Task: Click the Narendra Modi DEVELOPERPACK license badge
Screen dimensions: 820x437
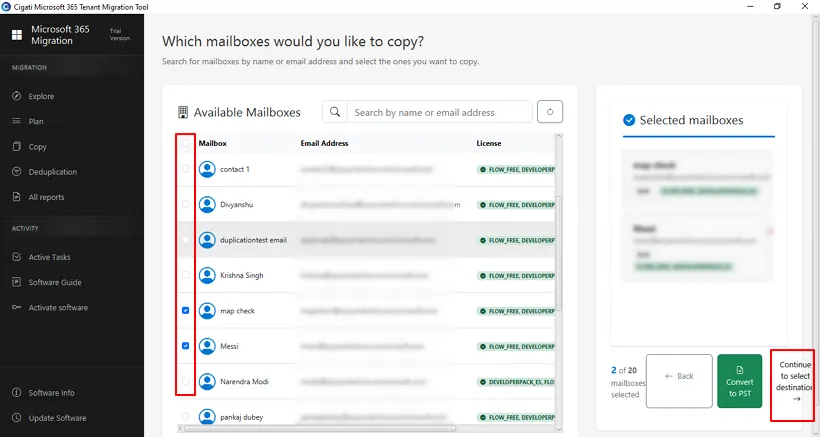Action: 516,382
